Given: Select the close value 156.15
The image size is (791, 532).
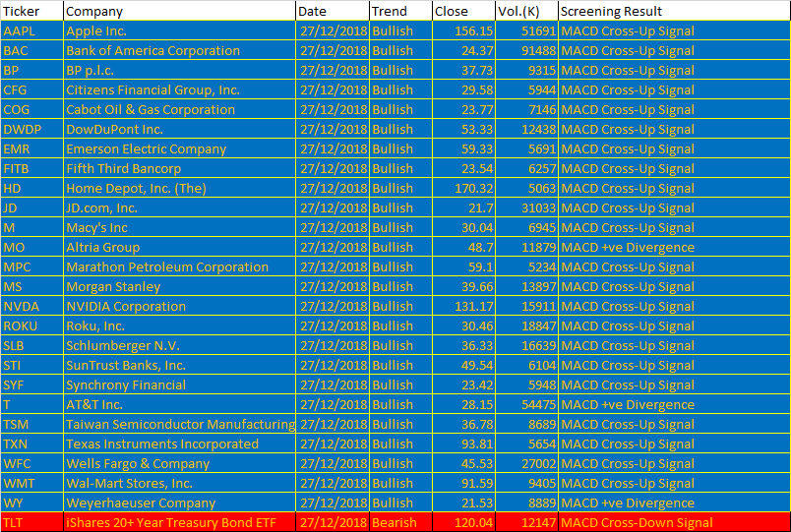Looking at the screenshot, I should (x=463, y=30).
